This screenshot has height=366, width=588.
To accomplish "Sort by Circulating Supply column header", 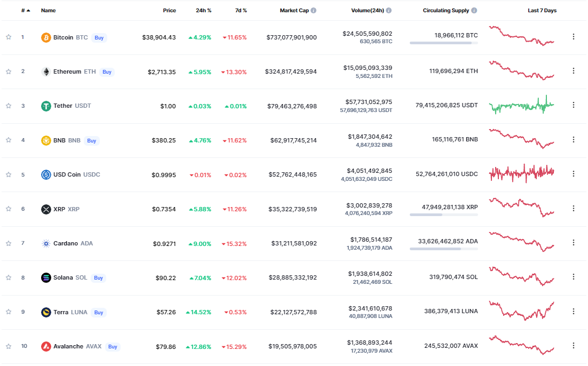I will 446,11.
